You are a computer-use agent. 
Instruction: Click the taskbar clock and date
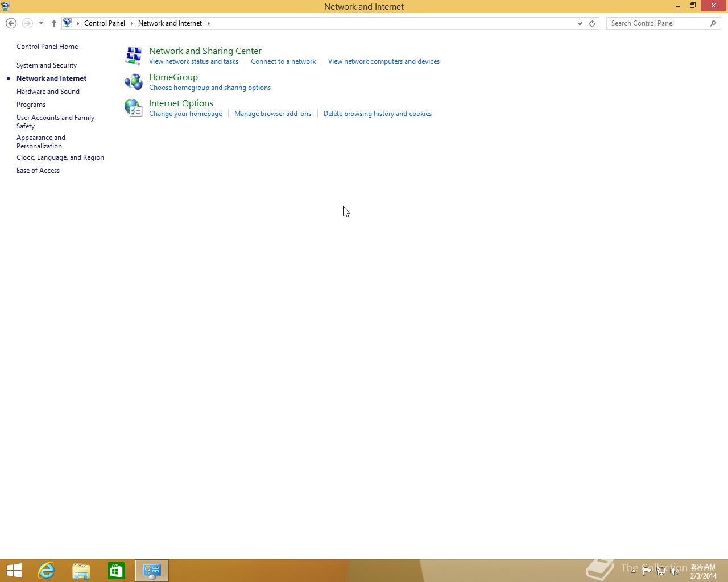coord(703,571)
